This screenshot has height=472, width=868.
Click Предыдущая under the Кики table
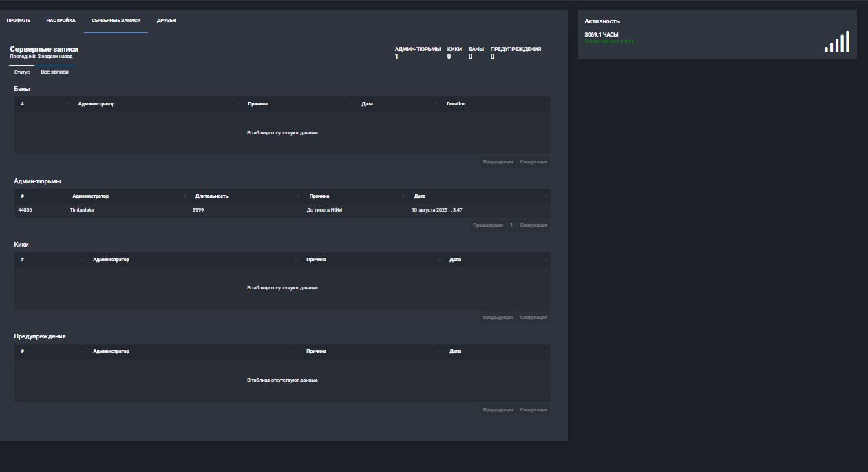coord(498,318)
